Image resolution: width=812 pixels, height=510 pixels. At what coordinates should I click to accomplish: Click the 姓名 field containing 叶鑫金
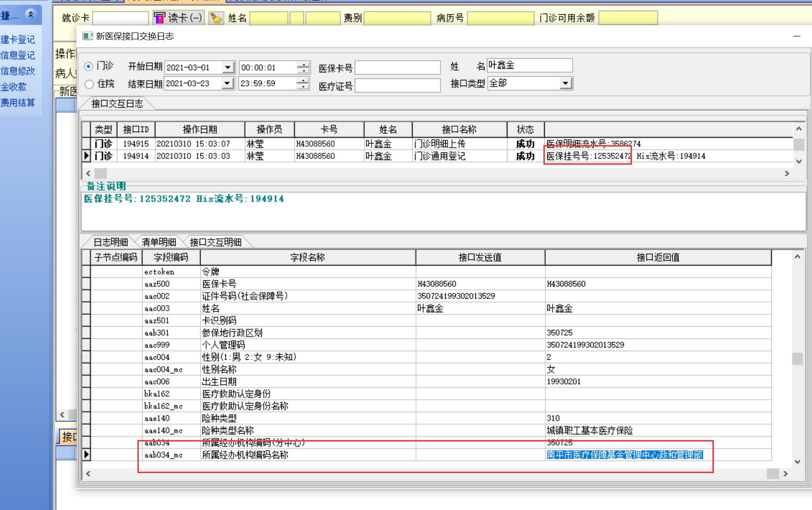click(x=530, y=66)
